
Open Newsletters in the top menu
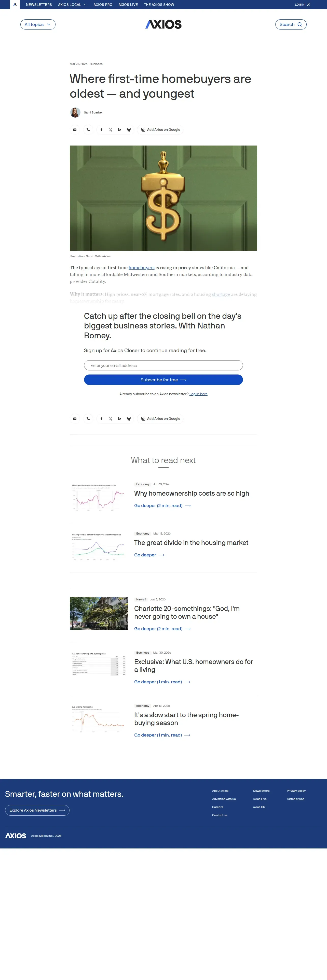[39, 5]
